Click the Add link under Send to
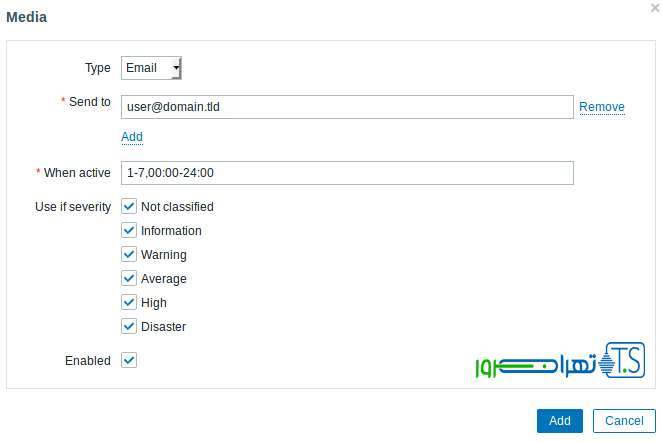 [132, 136]
